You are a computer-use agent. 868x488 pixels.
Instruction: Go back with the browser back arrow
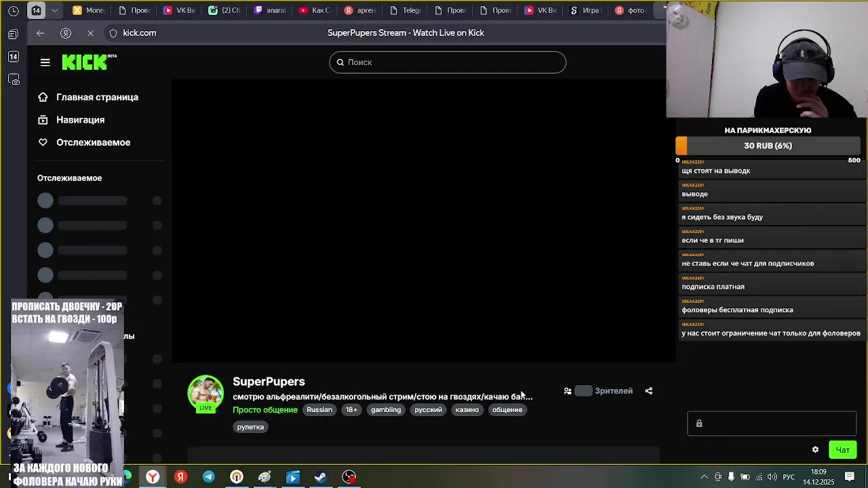click(41, 33)
